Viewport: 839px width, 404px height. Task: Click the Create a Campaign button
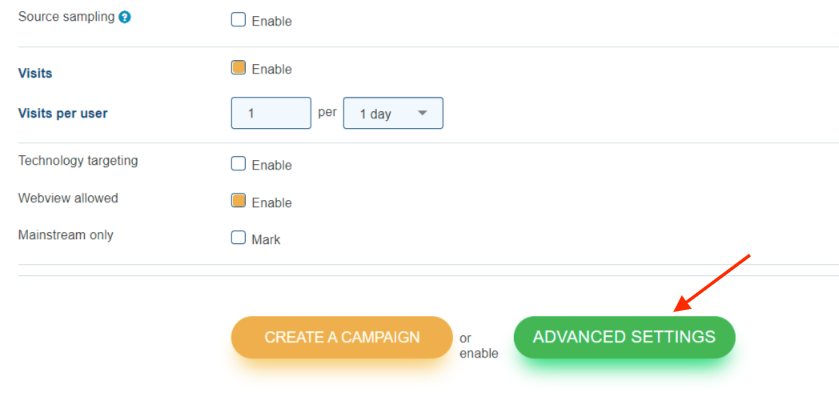coord(342,337)
